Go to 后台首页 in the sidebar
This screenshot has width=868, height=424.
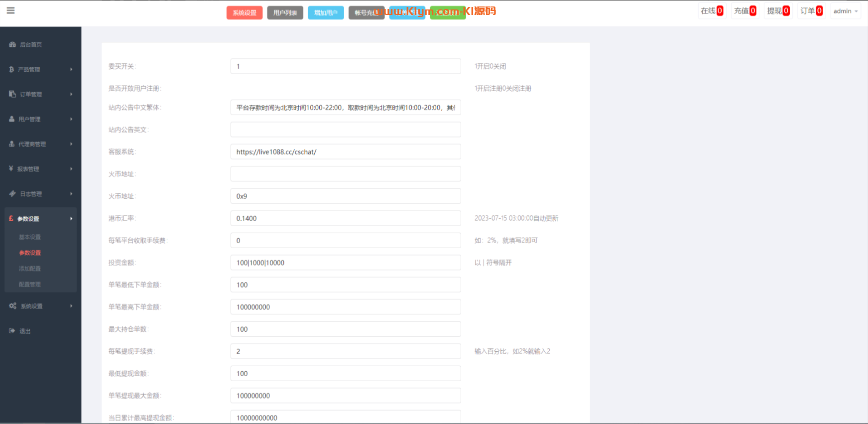click(x=31, y=45)
